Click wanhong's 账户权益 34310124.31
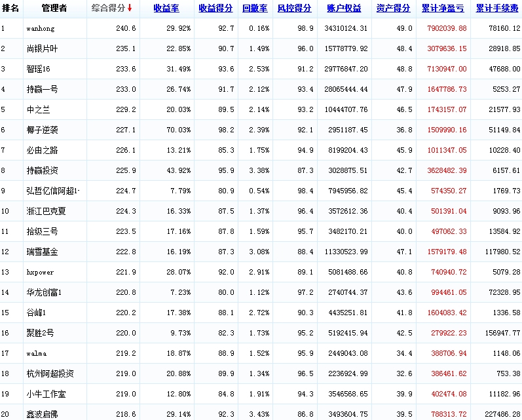 (x=346, y=29)
